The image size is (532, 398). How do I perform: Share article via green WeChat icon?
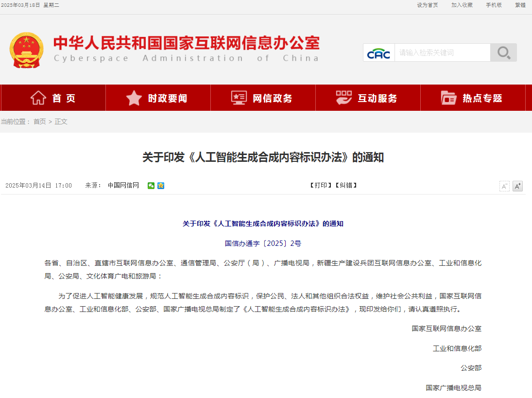tap(151, 186)
